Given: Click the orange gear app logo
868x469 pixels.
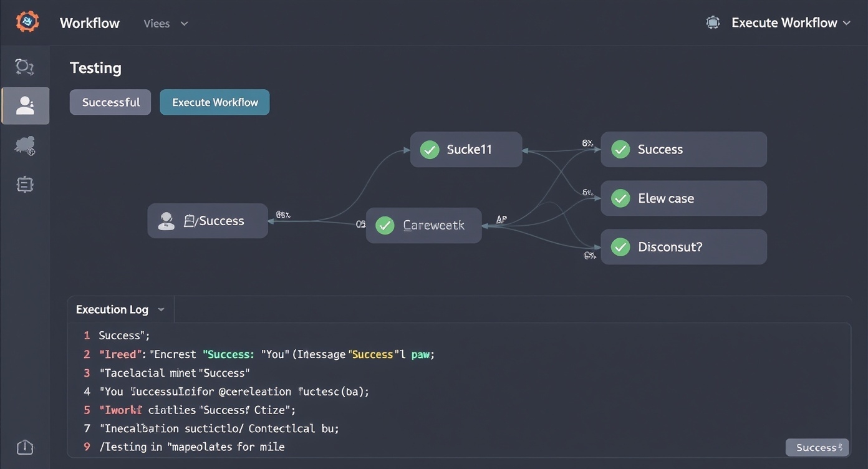Looking at the screenshot, I should pyautogui.click(x=27, y=22).
